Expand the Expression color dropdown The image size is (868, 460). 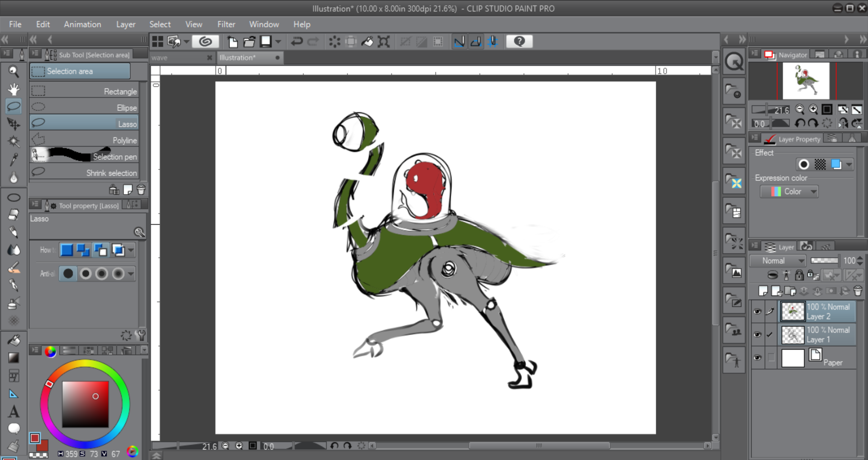pos(790,192)
